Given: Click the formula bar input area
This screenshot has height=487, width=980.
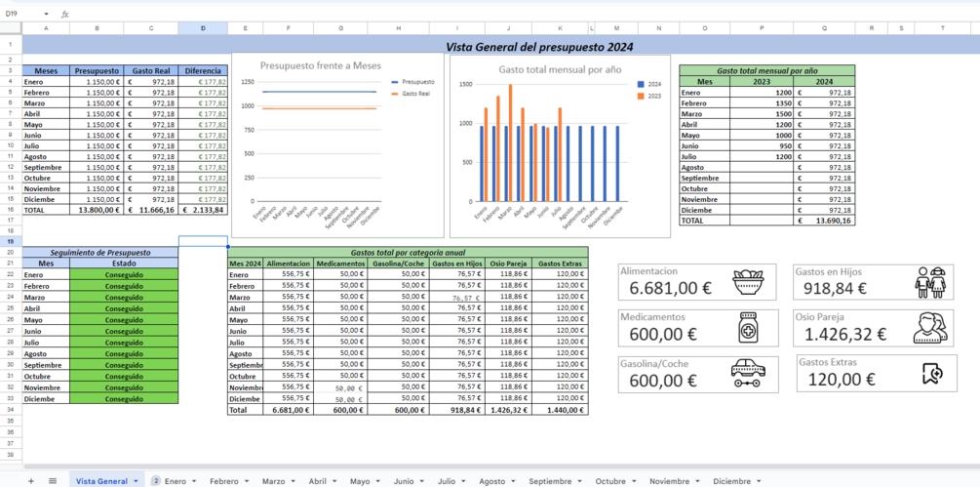Looking at the screenshot, I should click(x=525, y=14).
